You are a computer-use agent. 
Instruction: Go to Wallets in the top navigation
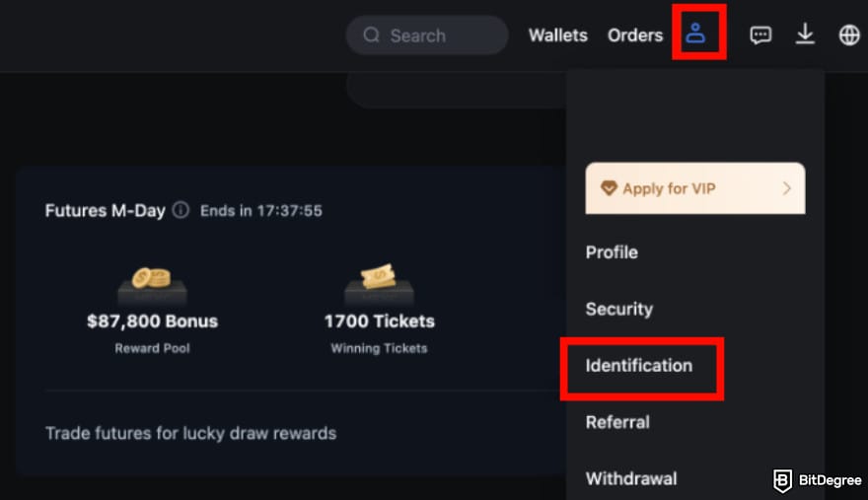558,36
